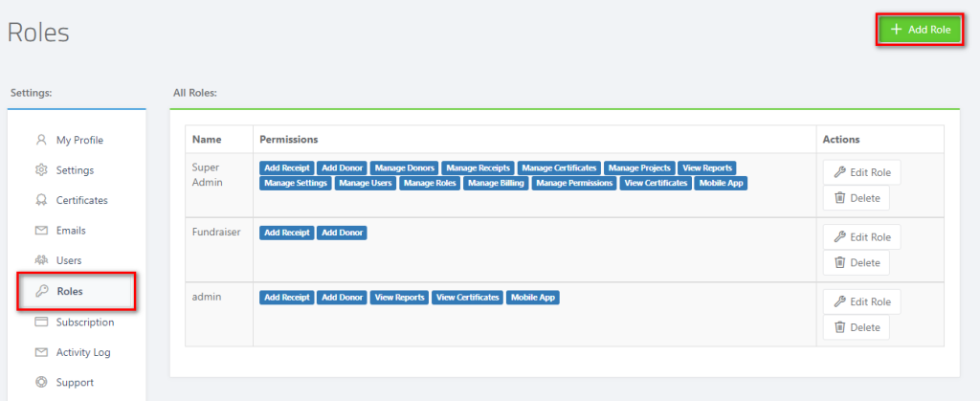Click the ribbon icon beside Certificates
This screenshot has height=401, width=980.
point(41,201)
